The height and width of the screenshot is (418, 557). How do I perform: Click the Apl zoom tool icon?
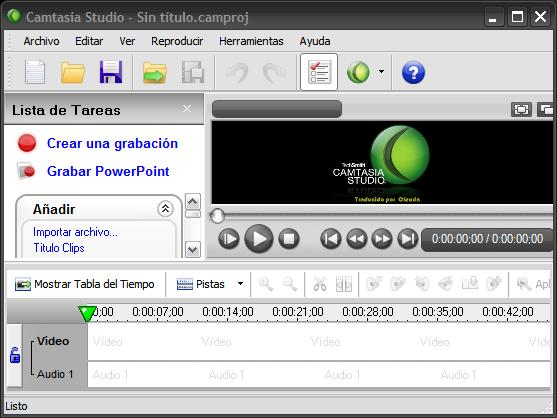[x=524, y=284]
